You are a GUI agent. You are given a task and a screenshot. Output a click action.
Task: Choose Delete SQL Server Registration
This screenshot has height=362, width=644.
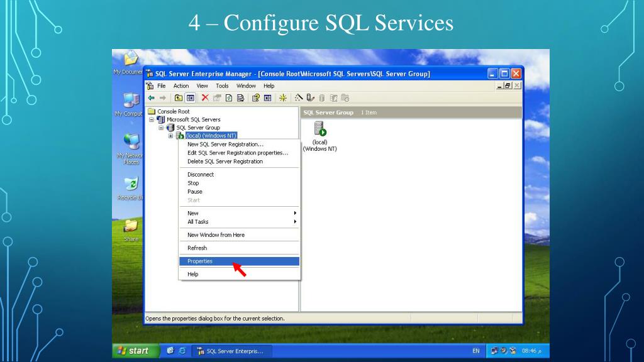(239, 162)
